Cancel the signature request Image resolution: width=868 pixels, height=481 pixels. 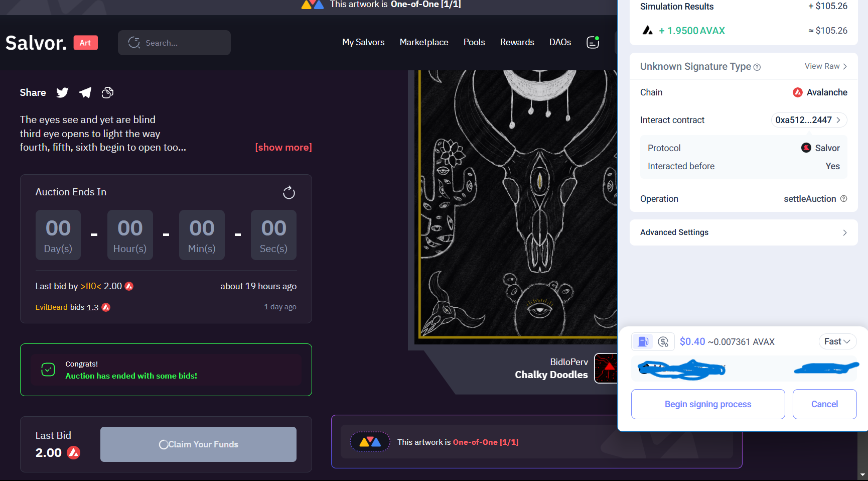click(x=824, y=404)
